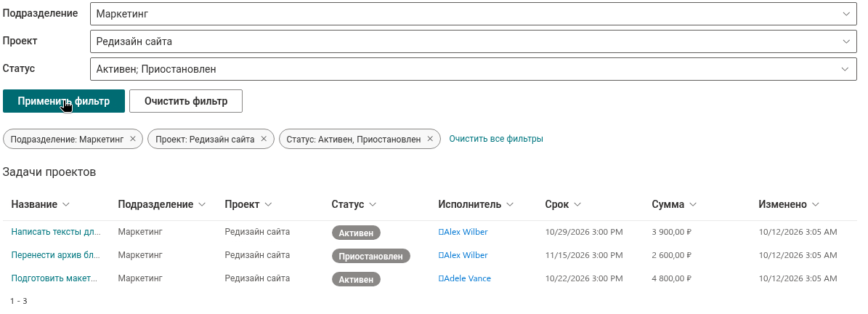Screen dimensions: 868x314
Task: Click the deadline 11/15/2026 3:00 PM
Action: pos(584,255)
